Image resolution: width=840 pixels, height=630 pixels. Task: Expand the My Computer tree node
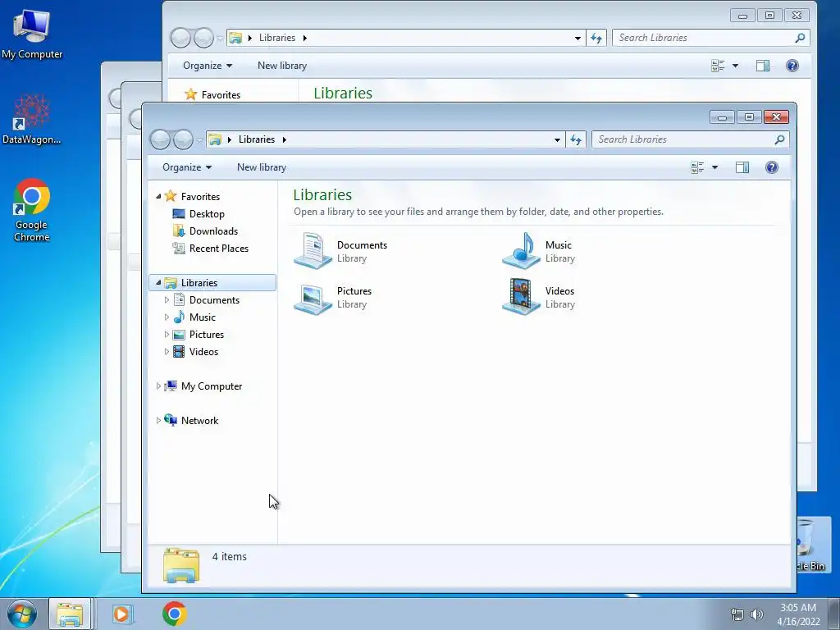coord(158,386)
